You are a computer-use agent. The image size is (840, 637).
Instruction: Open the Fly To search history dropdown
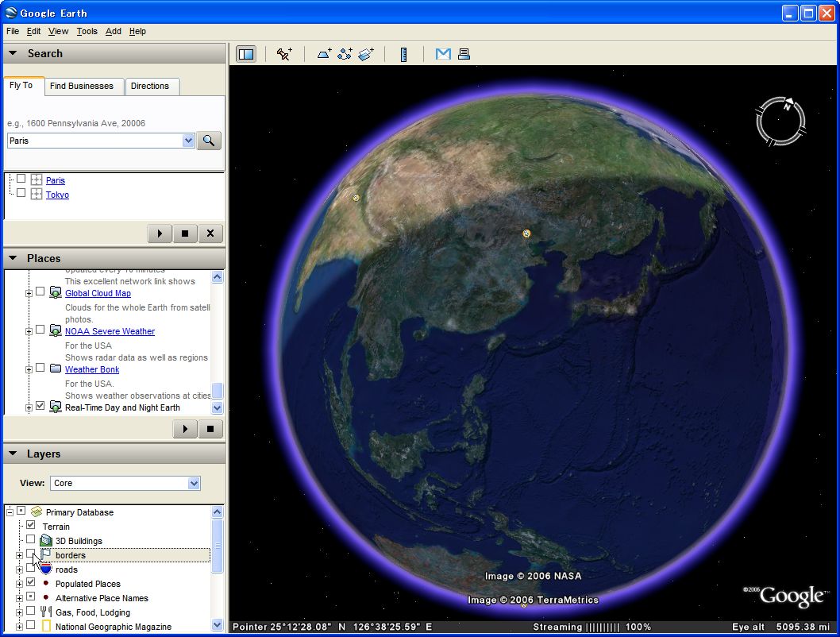[x=188, y=141]
